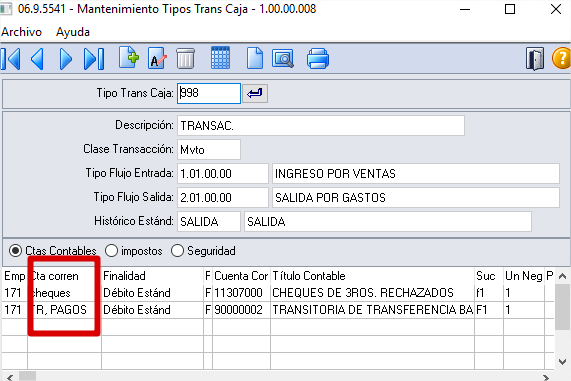Select the TR. PAGOS cell
The image size is (571, 381).
tap(64, 310)
